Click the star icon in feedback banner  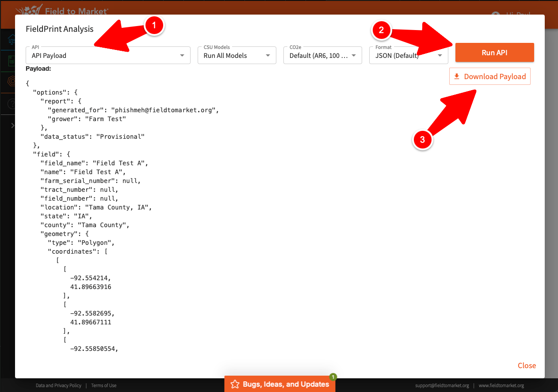(x=235, y=384)
